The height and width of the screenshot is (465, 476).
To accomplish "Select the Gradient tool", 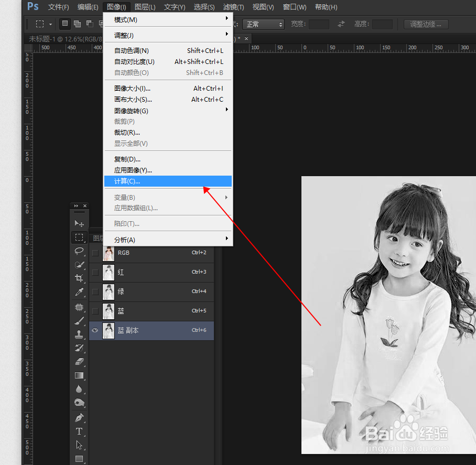I will (x=79, y=375).
